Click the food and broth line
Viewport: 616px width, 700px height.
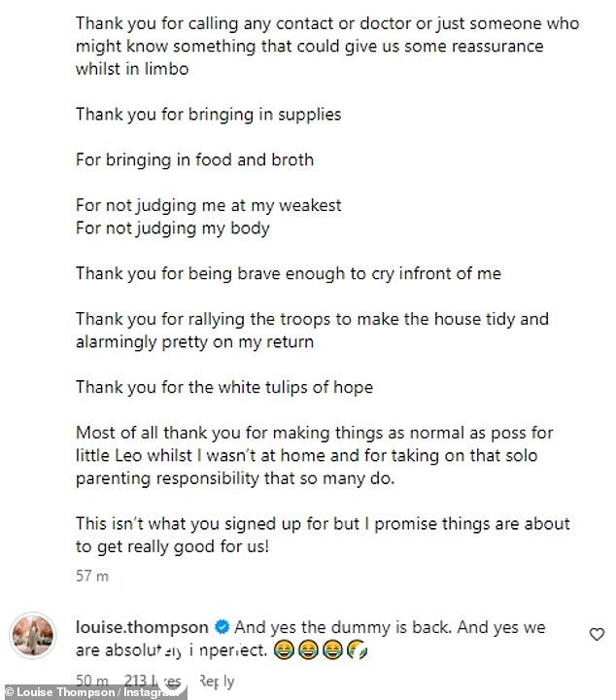pos(194,159)
